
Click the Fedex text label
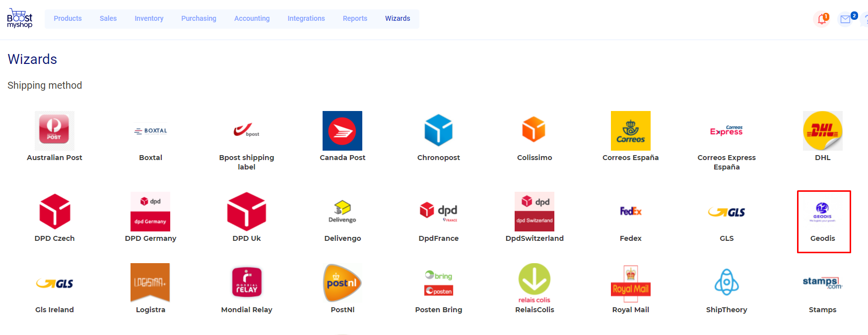631,238
